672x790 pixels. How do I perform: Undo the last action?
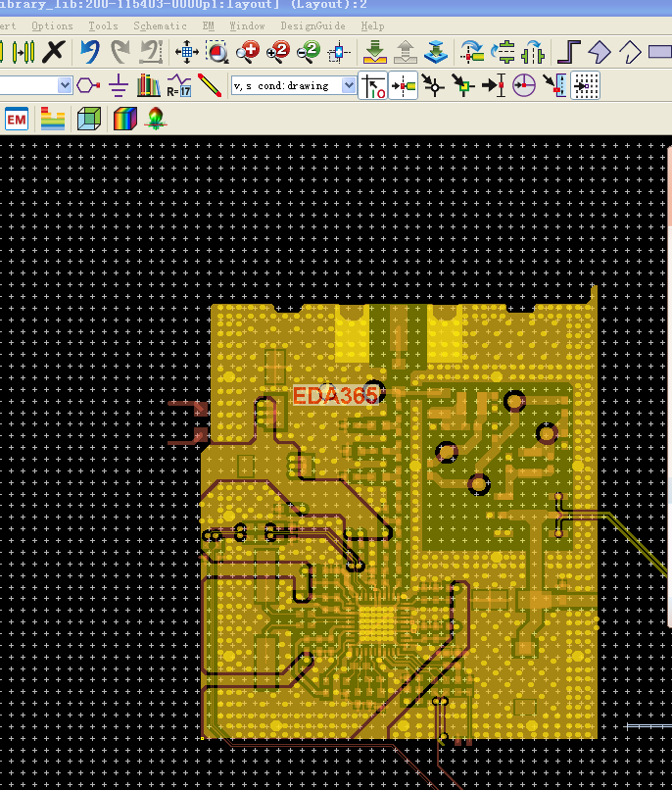(89, 52)
